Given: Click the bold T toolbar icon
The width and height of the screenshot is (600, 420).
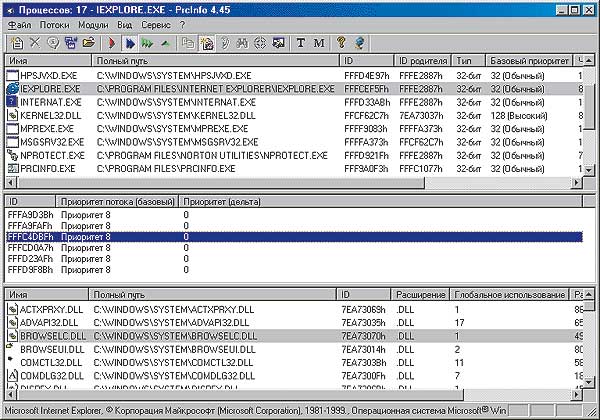Looking at the screenshot, I should (302, 43).
